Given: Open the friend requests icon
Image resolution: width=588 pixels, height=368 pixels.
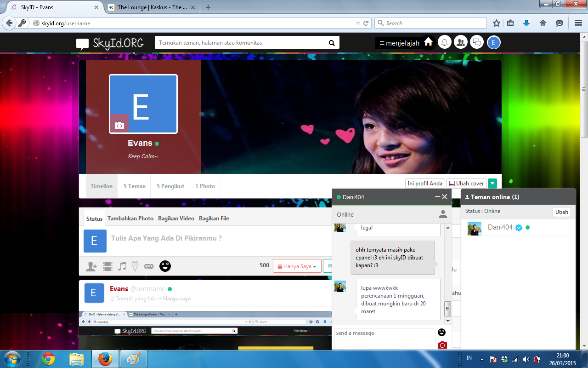Looking at the screenshot, I should pyautogui.click(x=461, y=42).
